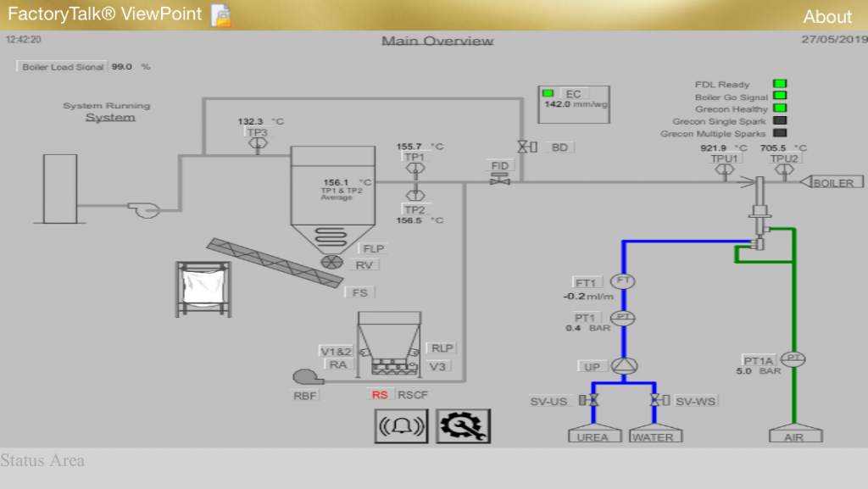Viewport: 868px width, 489px height.
Task: Select the V3 label
Action: 437,366
